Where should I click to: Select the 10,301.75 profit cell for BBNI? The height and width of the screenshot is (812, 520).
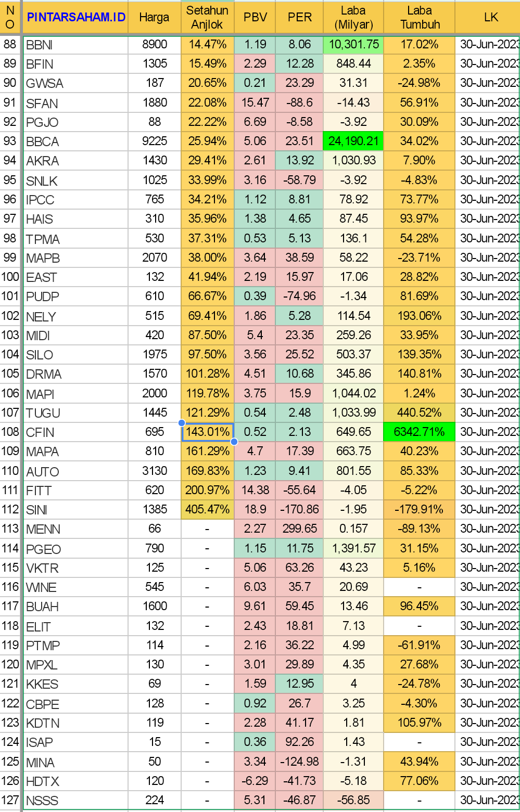click(353, 45)
